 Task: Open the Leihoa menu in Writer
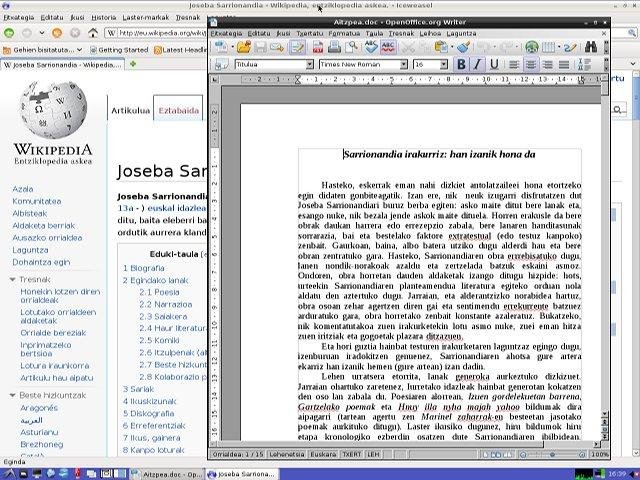click(430, 33)
